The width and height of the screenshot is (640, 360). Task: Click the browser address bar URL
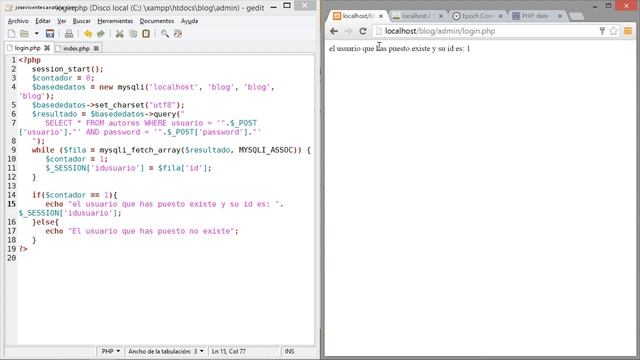click(x=440, y=31)
